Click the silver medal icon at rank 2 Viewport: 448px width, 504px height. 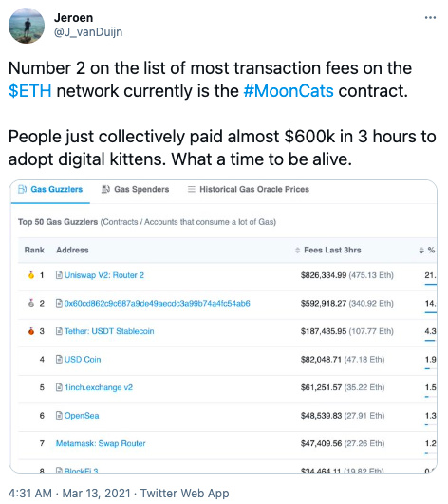31,303
